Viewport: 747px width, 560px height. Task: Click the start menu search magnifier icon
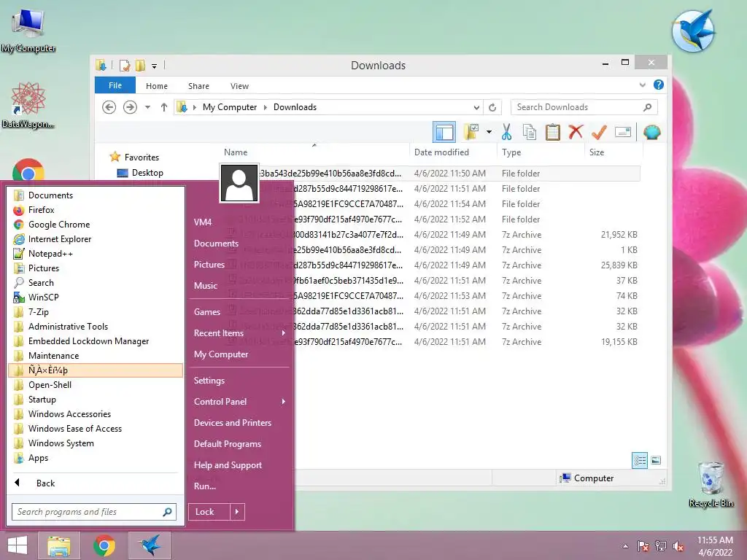pyautogui.click(x=167, y=512)
